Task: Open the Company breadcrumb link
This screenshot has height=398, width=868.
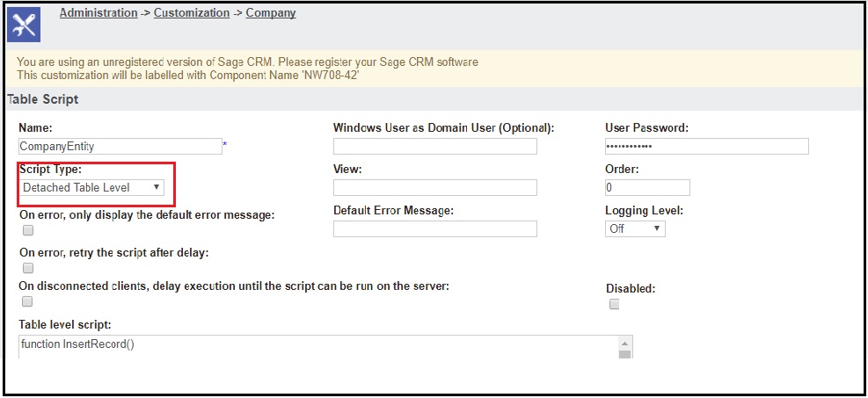Action: pyautogui.click(x=271, y=12)
